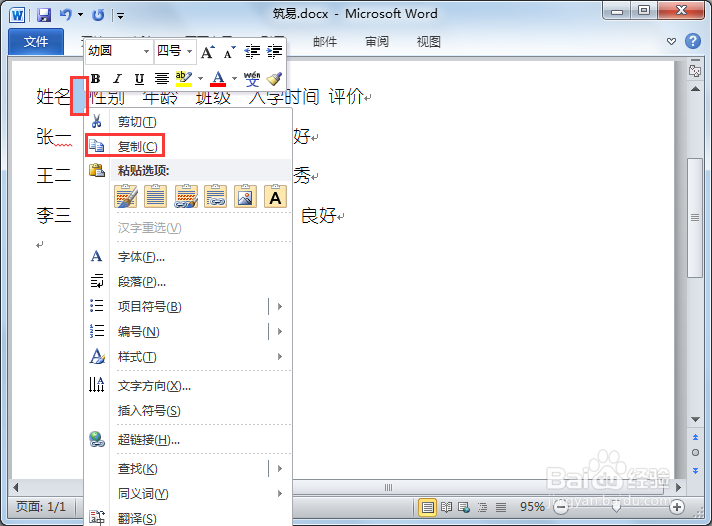Click the Undo arrow icon
Screen dimensions: 712x526
(65, 15)
